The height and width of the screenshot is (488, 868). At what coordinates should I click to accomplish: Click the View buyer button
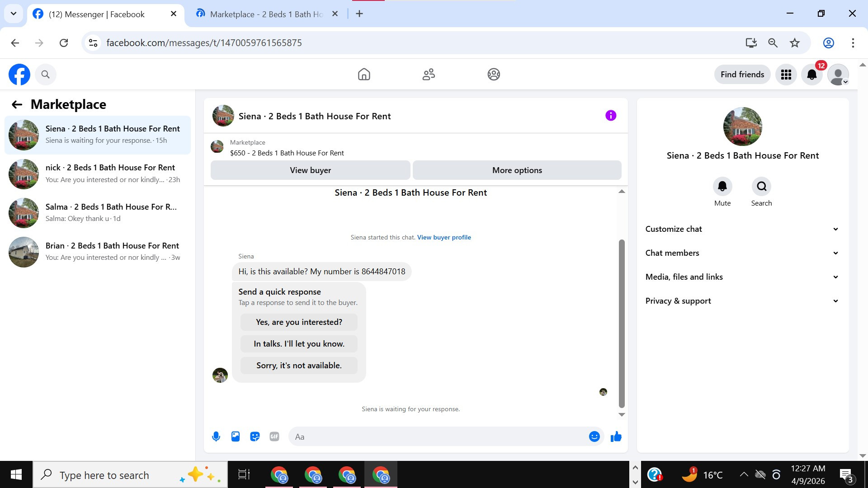[x=310, y=170]
